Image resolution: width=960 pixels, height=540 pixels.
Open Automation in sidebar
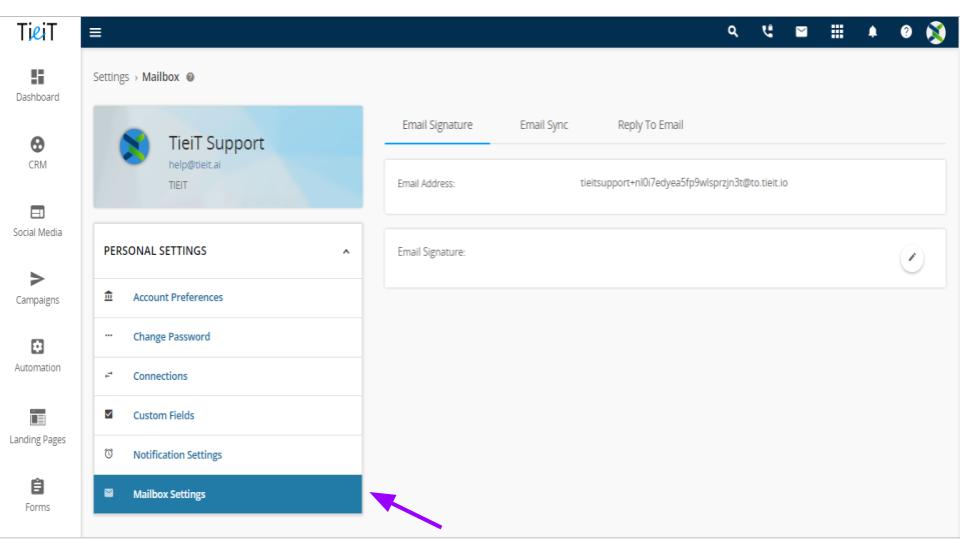[x=37, y=356]
